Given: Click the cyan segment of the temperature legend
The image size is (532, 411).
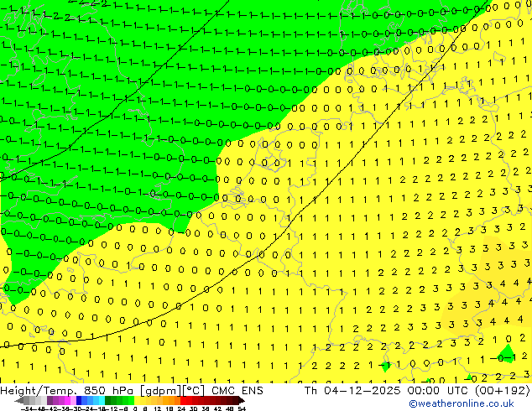Looking at the screenshot, I should [x=102, y=401].
